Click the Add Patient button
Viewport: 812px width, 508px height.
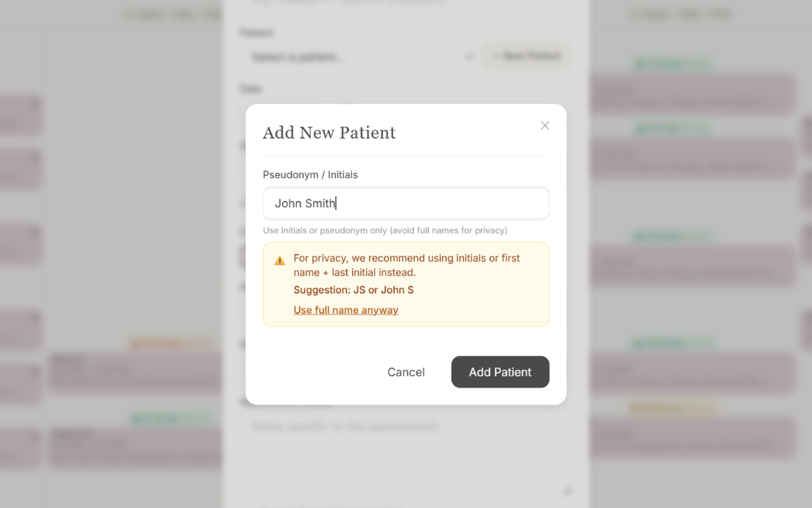coord(500,372)
